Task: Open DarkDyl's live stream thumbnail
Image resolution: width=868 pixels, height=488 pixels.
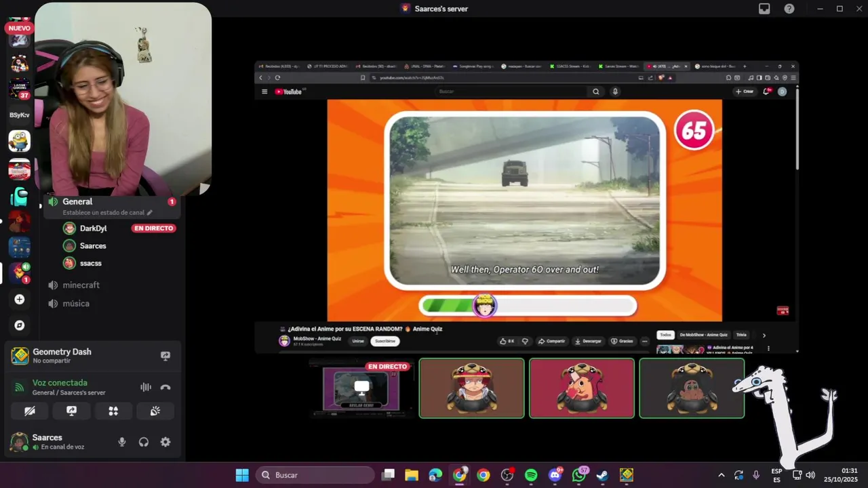Action: 361,388
